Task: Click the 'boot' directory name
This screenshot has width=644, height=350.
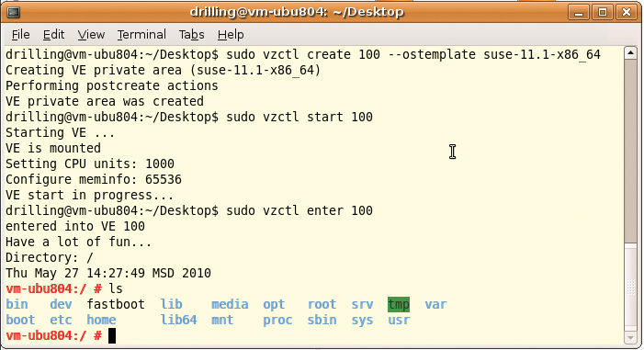Action: (x=20, y=320)
